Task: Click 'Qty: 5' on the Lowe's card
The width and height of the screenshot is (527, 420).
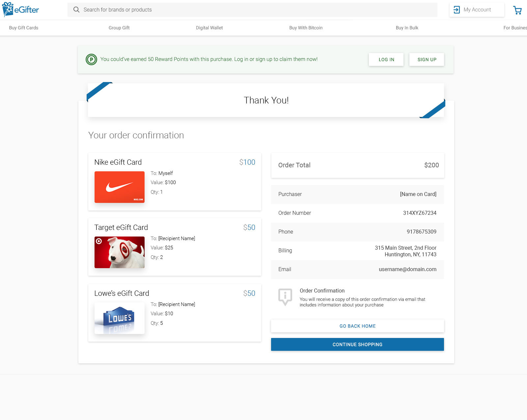Action: 157,323
